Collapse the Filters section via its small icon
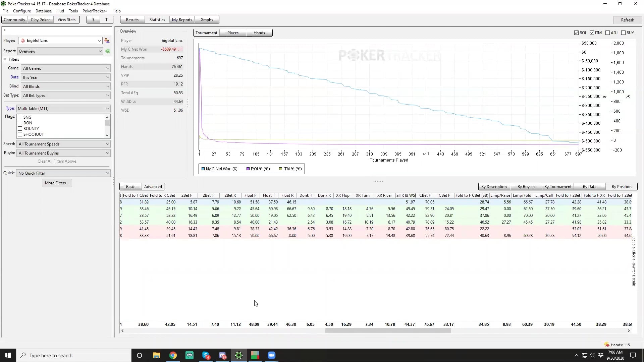Image resolution: width=644 pixels, height=362 pixels. click(x=5, y=59)
